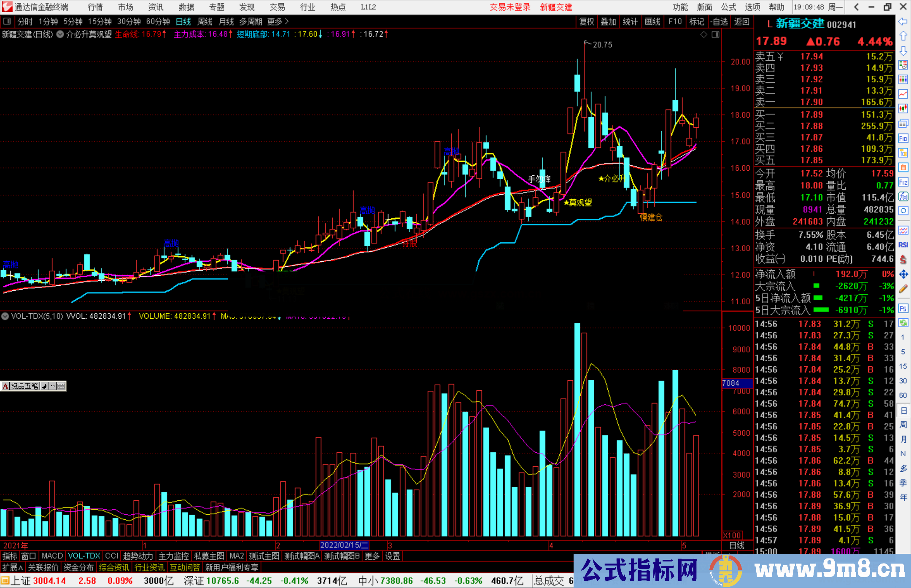911x588 pixels.
Task: Select the pencil drawing tool icon
Action: pos(903,289)
